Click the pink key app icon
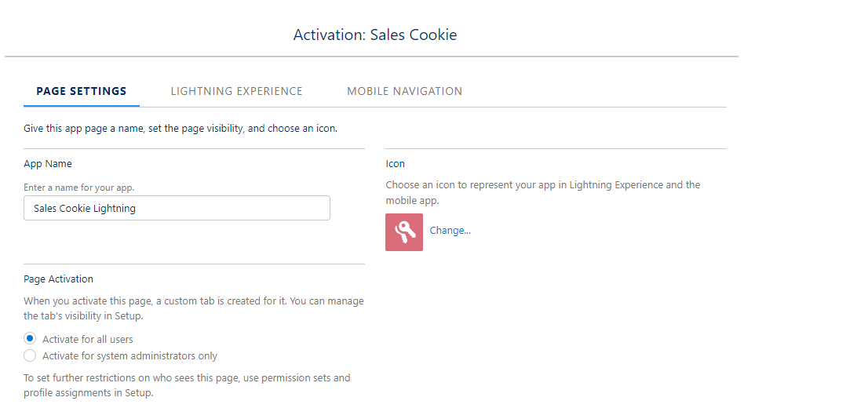Screen dimensions: 868x419 coord(404,232)
